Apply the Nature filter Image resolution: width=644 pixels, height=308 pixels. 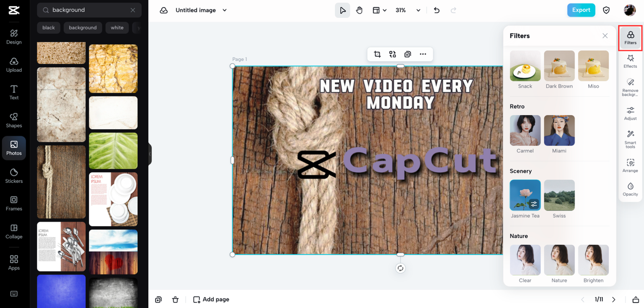tap(559, 260)
